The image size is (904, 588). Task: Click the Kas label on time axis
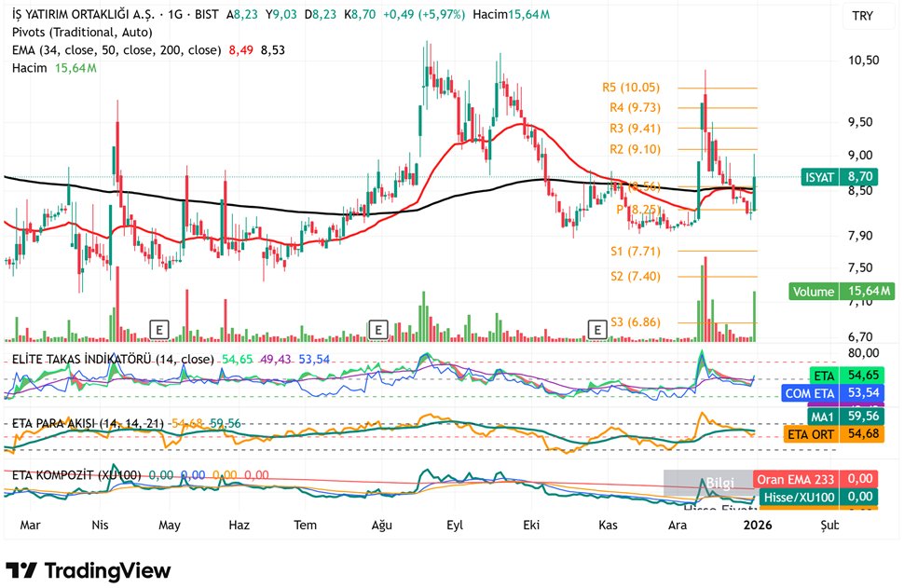click(608, 526)
